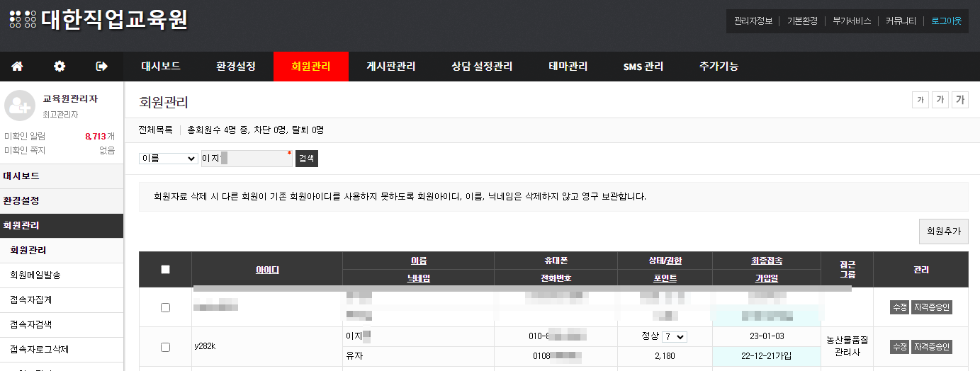Toggle the select-all checkbox in table header
980x371 pixels.
[x=165, y=269]
